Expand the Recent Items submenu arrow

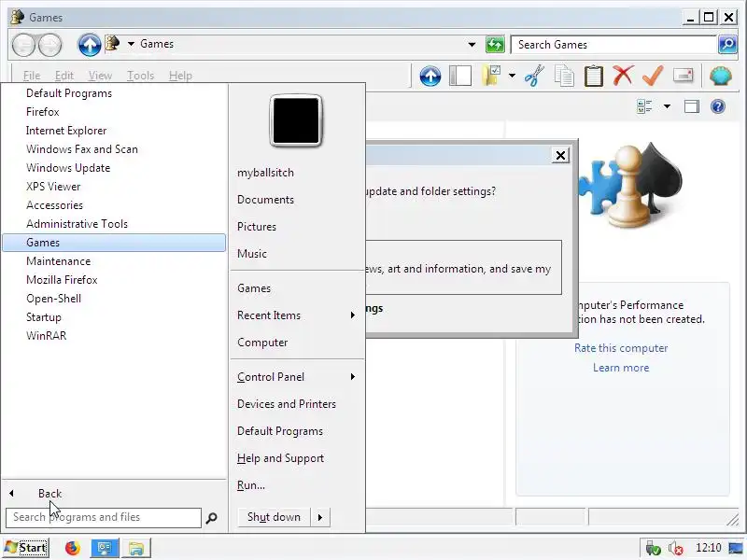point(353,315)
